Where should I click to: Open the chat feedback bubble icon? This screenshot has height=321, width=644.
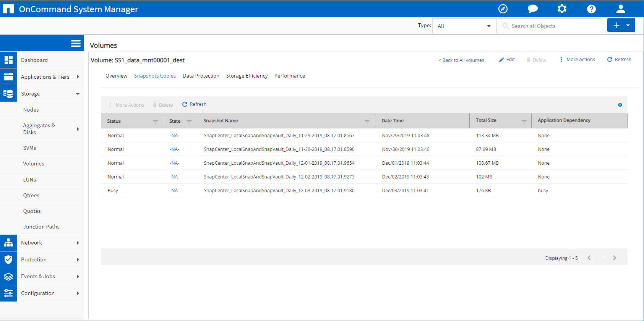(532, 9)
